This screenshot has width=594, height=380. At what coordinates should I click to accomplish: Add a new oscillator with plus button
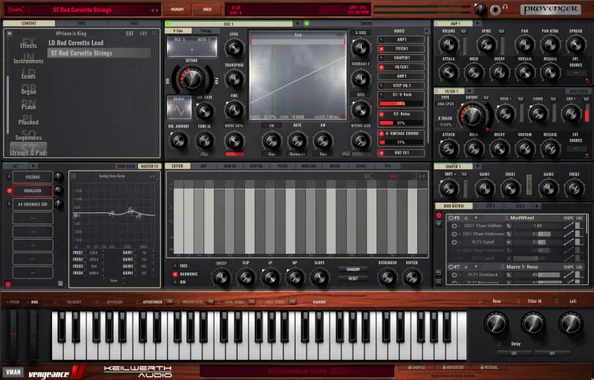pos(297,23)
